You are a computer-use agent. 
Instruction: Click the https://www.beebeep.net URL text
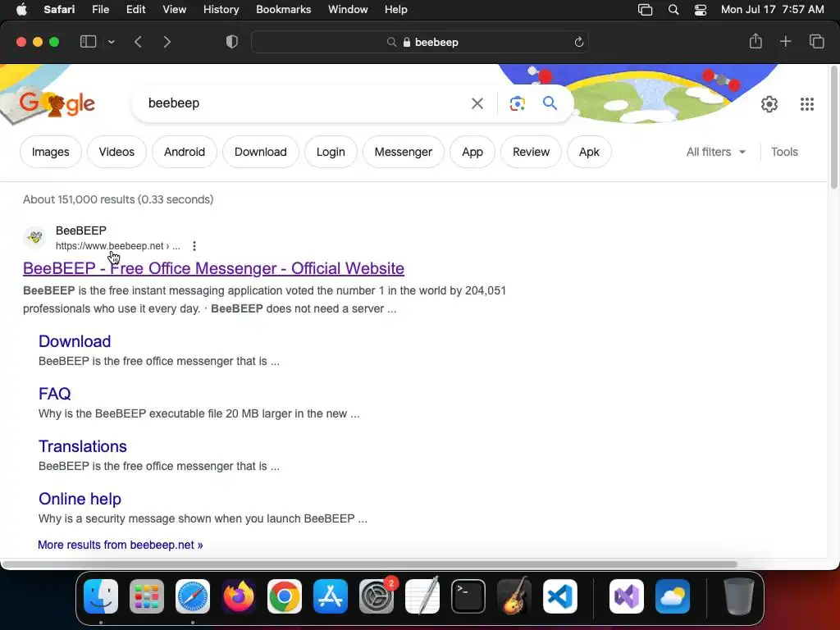109,246
